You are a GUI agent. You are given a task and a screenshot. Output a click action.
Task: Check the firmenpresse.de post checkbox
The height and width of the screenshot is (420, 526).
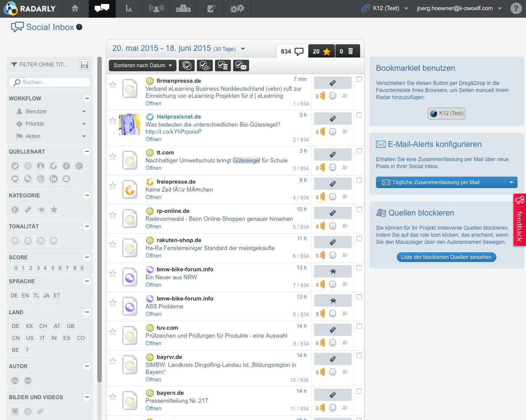point(359,79)
